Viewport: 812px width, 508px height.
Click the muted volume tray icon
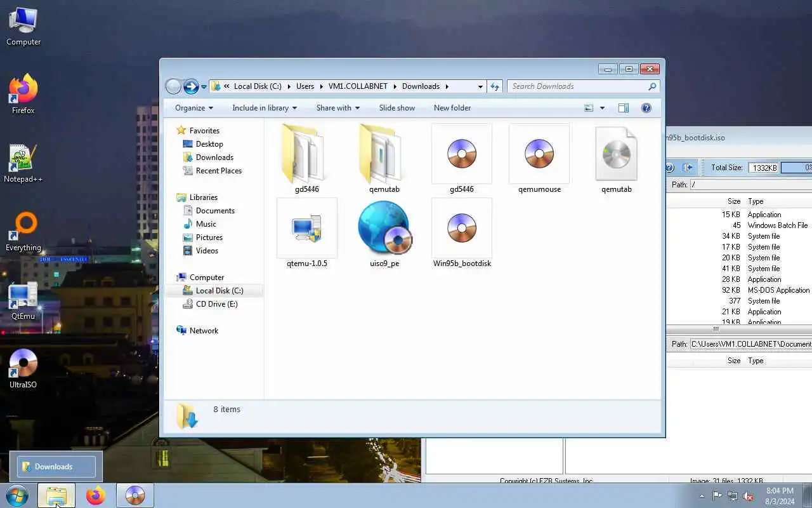[748, 496]
